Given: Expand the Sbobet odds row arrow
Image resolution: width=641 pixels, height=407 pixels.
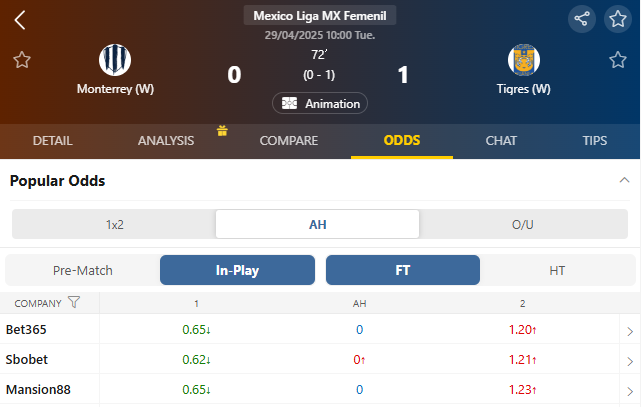Looking at the screenshot, I should pos(629,360).
